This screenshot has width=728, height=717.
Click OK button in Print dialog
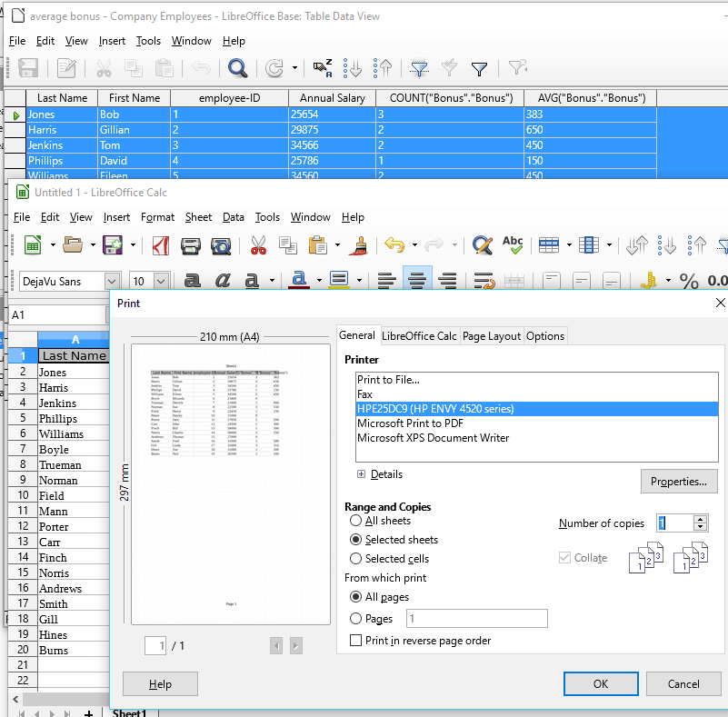601,683
